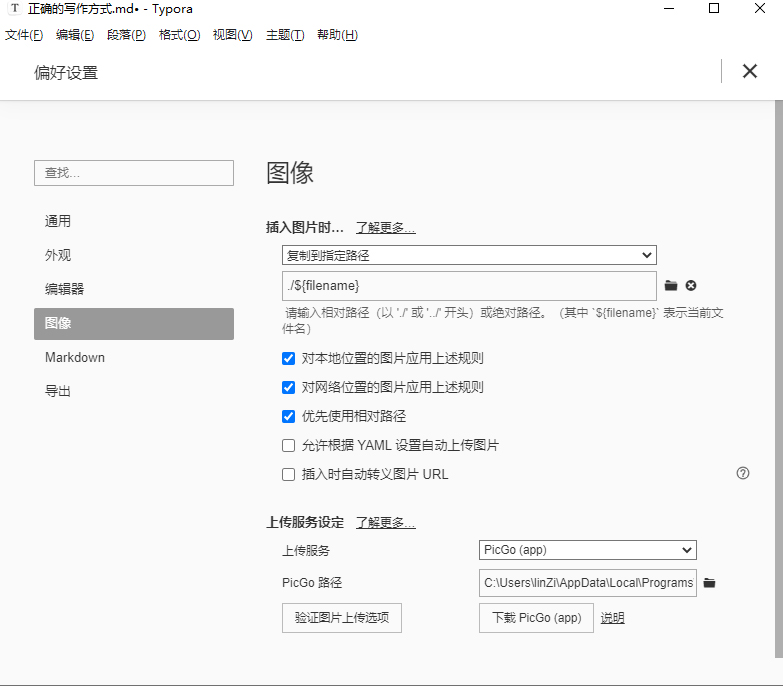Disable 优先使用相对路径 checkbox
Screen dimensions: 783x686
pyautogui.click(x=289, y=416)
